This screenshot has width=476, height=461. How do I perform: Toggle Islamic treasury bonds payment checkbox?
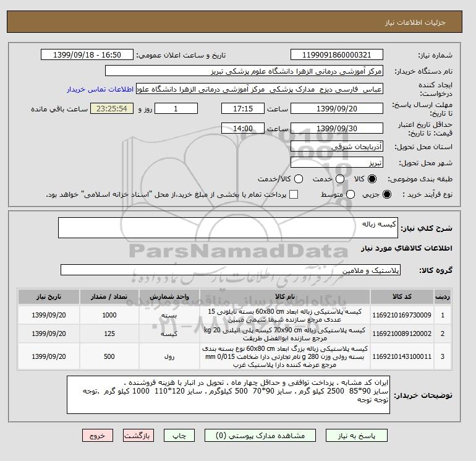click(x=294, y=194)
